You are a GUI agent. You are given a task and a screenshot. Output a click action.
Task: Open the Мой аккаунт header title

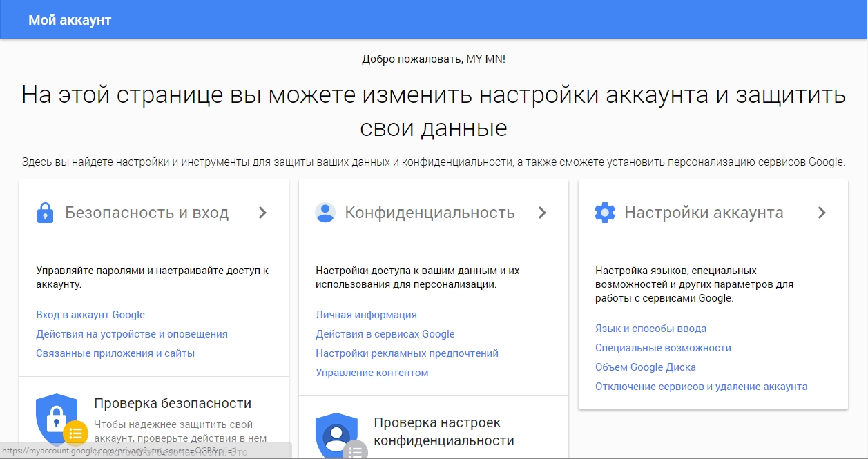click(70, 20)
